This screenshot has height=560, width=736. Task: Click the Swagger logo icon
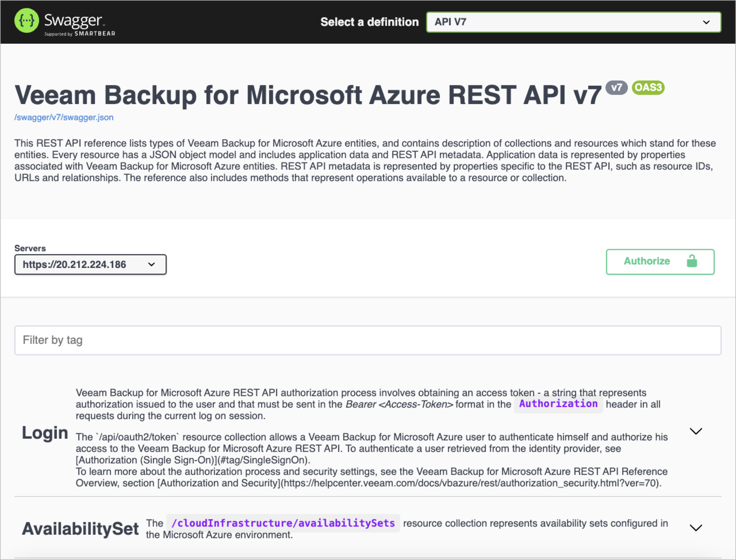[27, 21]
